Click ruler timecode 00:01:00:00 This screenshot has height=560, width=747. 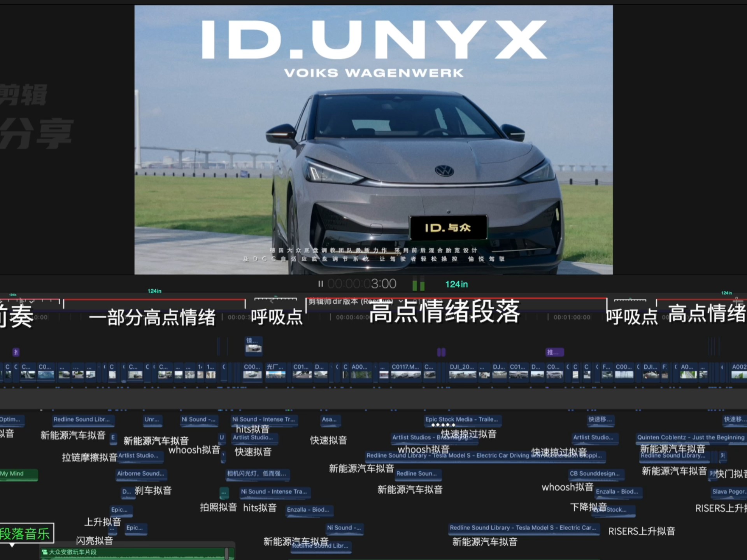(572, 317)
